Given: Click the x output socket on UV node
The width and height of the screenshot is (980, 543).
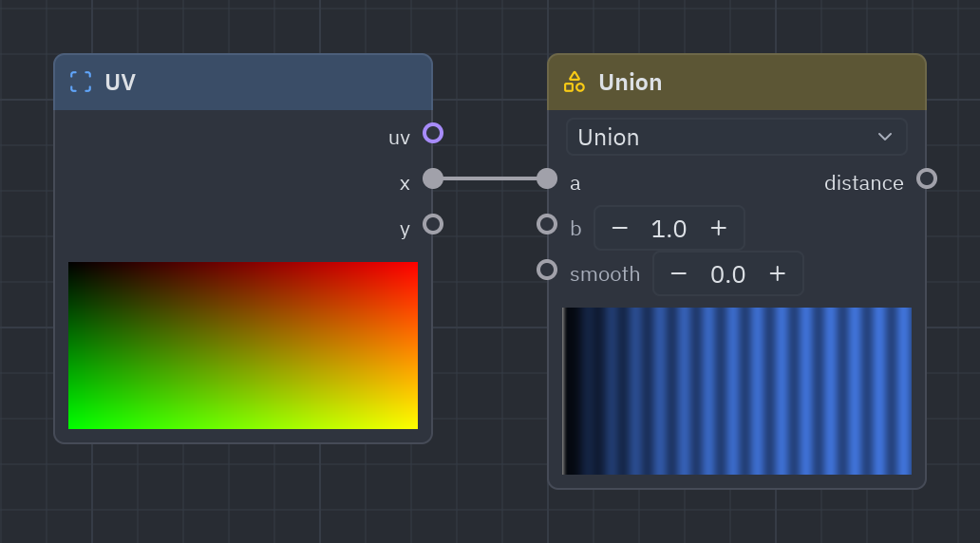Looking at the screenshot, I should [x=432, y=178].
